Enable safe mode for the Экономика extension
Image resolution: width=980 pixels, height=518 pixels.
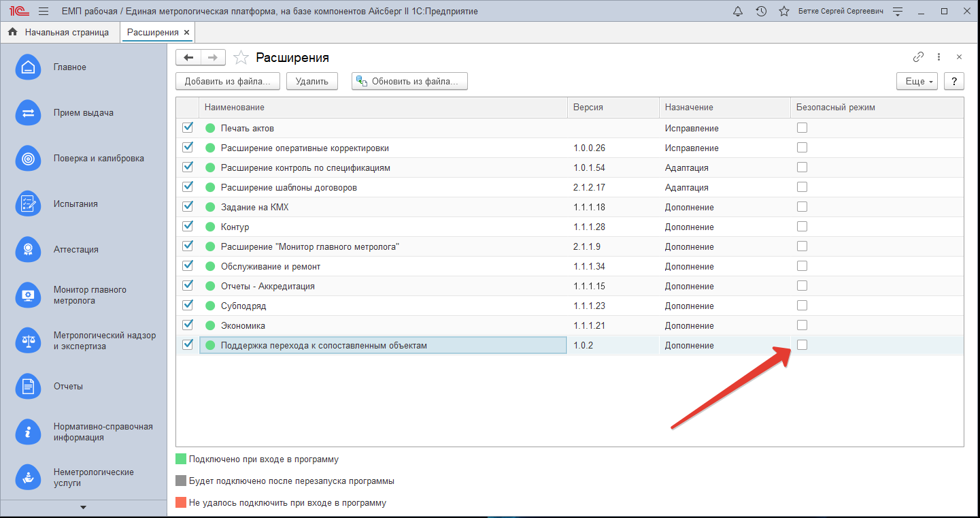point(802,325)
